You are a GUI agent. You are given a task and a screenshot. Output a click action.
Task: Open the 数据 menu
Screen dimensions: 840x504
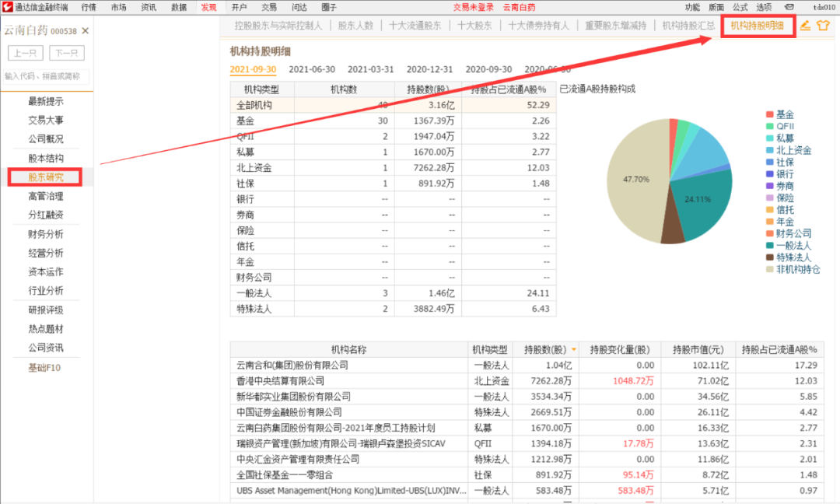pyautogui.click(x=179, y=8)
